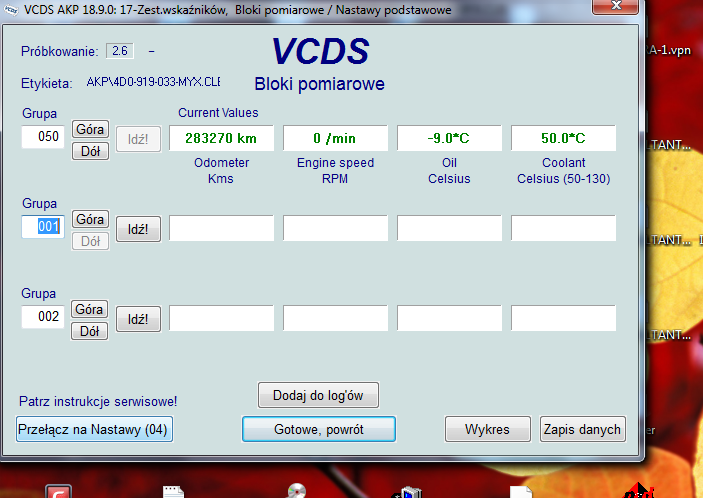Click Dodaj do log'ów button
Image resolution: width=703 pixels, height=498 pixels.
(x=318, y=395)
